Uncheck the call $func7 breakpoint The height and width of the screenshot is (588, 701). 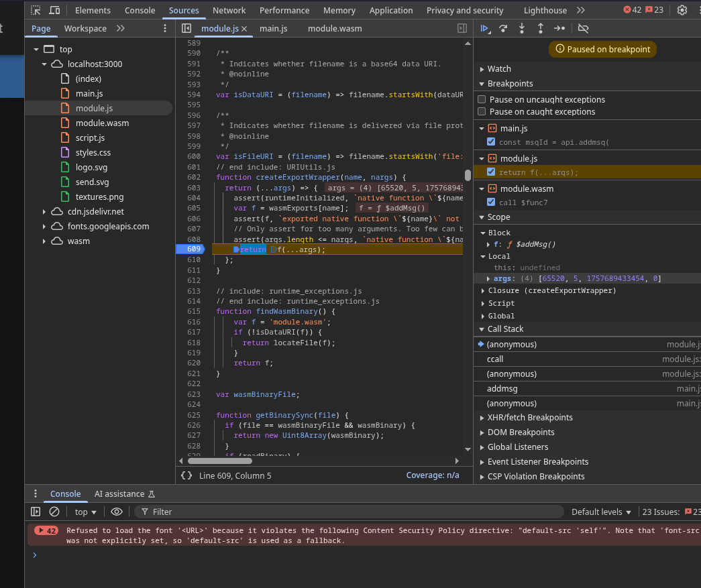[491, 202]
